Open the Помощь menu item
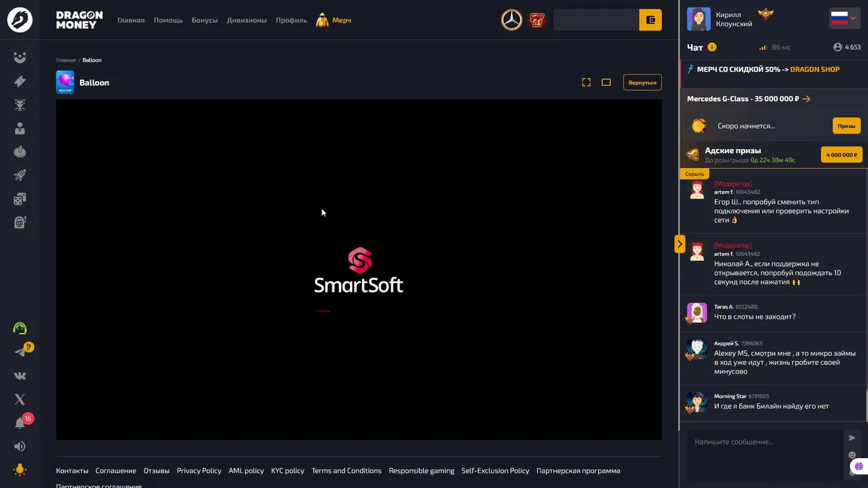Image resolution: width=868 pixels, height=488 pixels. coord(168,20)
